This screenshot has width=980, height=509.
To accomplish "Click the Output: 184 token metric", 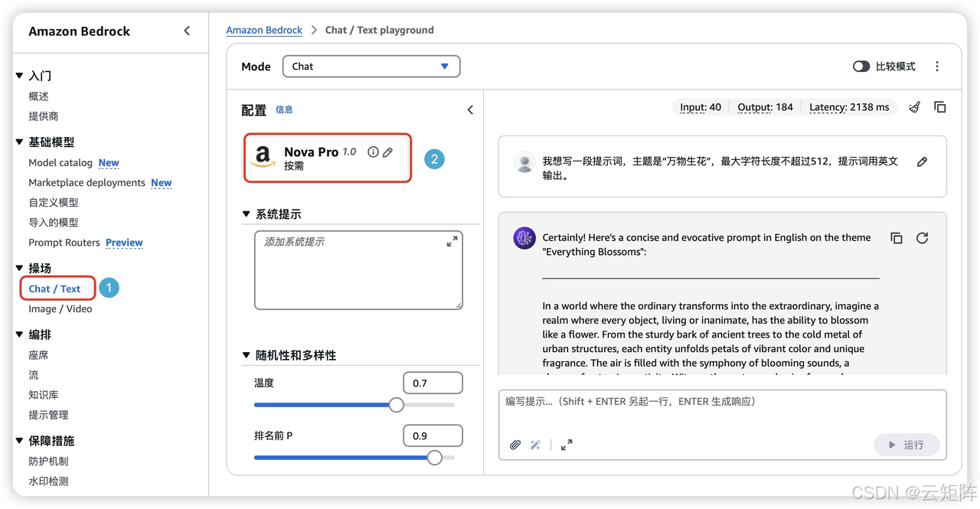I will click(765, 107).
